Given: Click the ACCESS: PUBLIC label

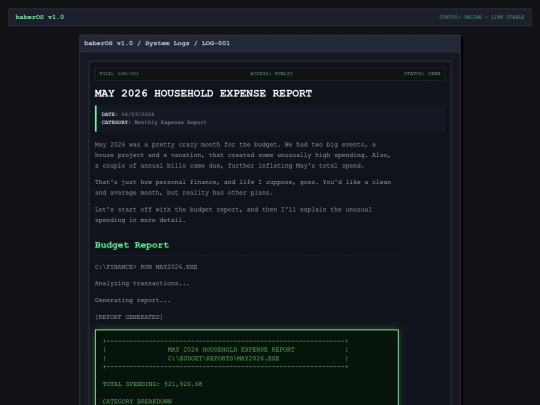Looking at the screenshot, I should click(x=271, y=74).
